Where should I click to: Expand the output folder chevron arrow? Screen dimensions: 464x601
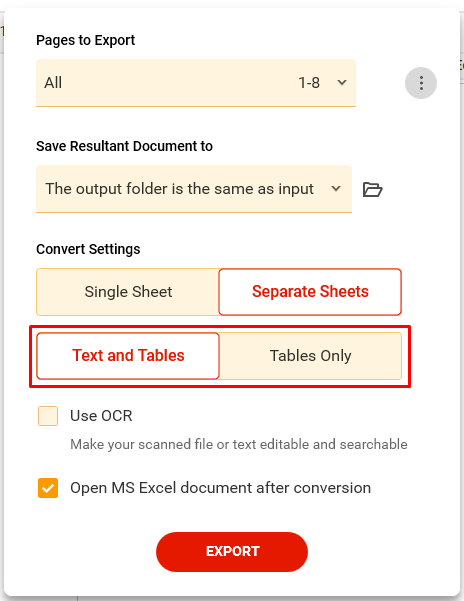[336, 189]
